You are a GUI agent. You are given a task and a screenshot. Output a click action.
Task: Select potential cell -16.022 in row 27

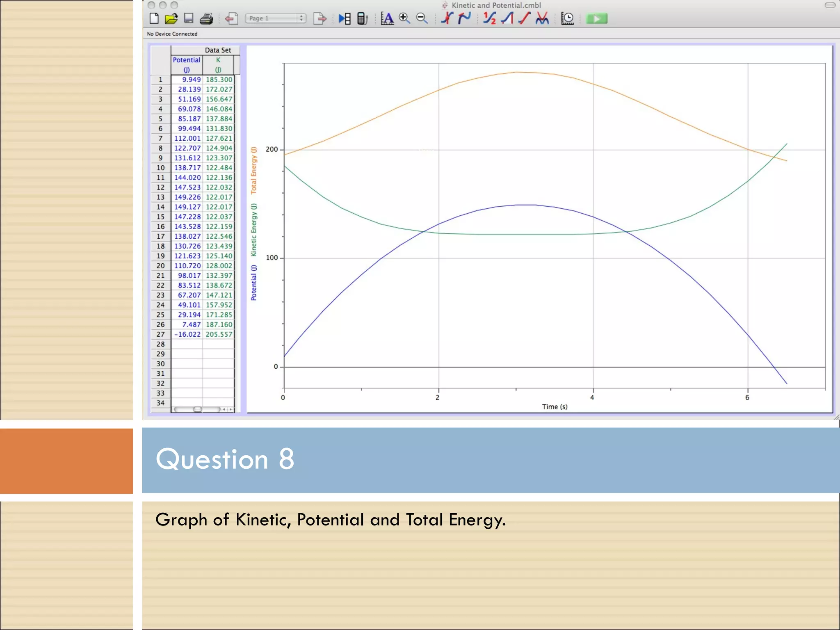pos(187,334)
